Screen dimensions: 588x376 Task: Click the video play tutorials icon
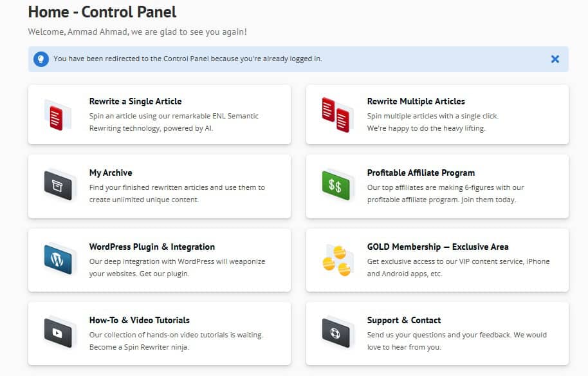[x=57, y=333]
